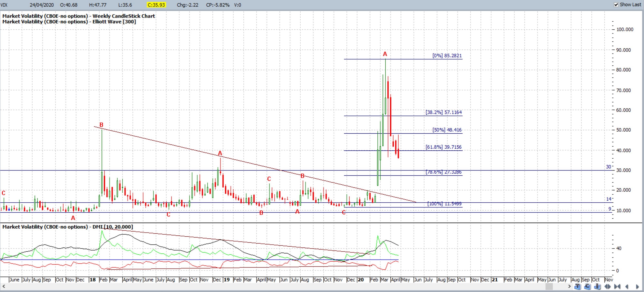Click wave label B near Aug 2019 peak
This screenshot has width=644, height=292.
click(302, 176)
